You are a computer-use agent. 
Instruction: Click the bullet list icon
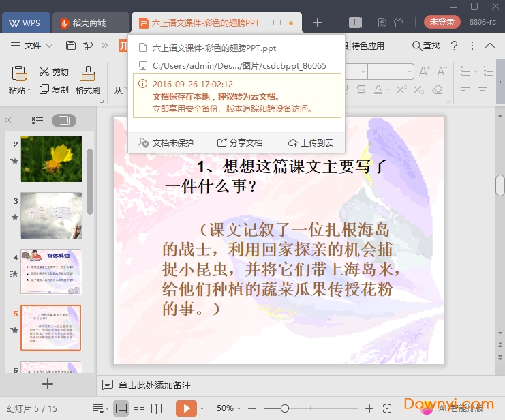pos(465,71)
